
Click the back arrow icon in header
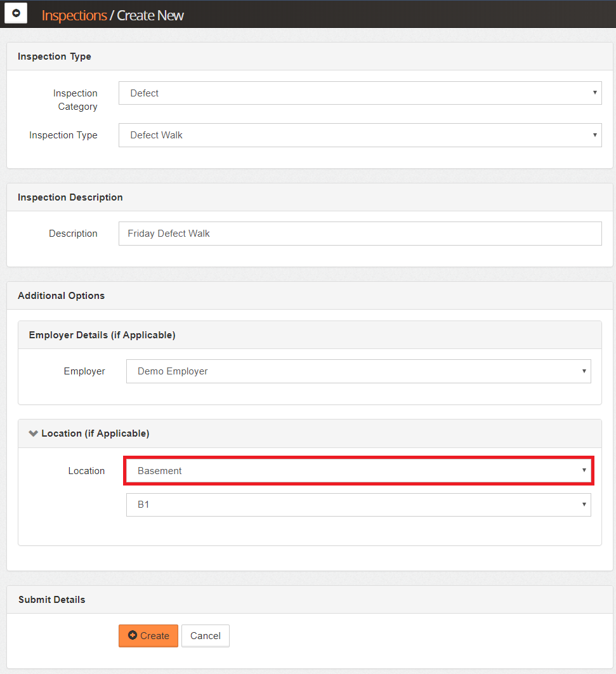(16, 13)
